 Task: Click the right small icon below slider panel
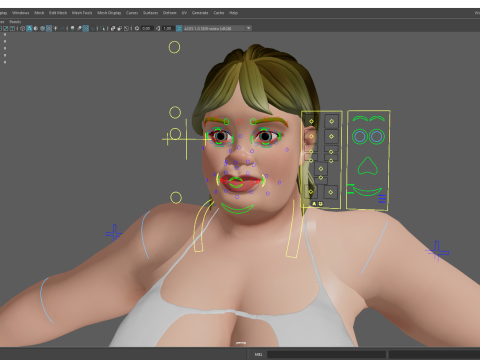pyautogui.click(x=320, y=204)
